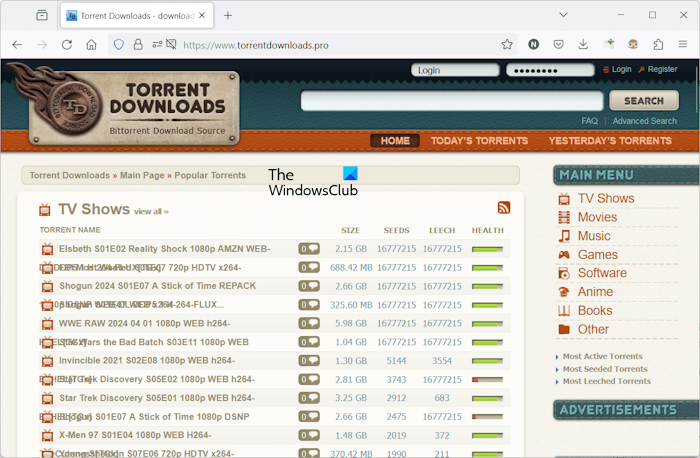Click the health bar for X-Men 97 row

pyautogui.click(x=488, y=435)
